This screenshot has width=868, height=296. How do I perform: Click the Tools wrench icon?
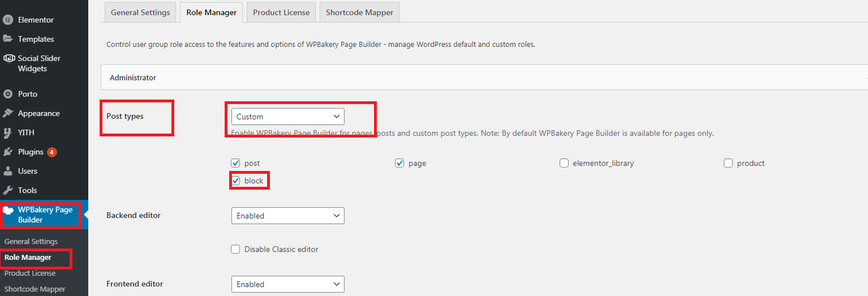(7, 190)
